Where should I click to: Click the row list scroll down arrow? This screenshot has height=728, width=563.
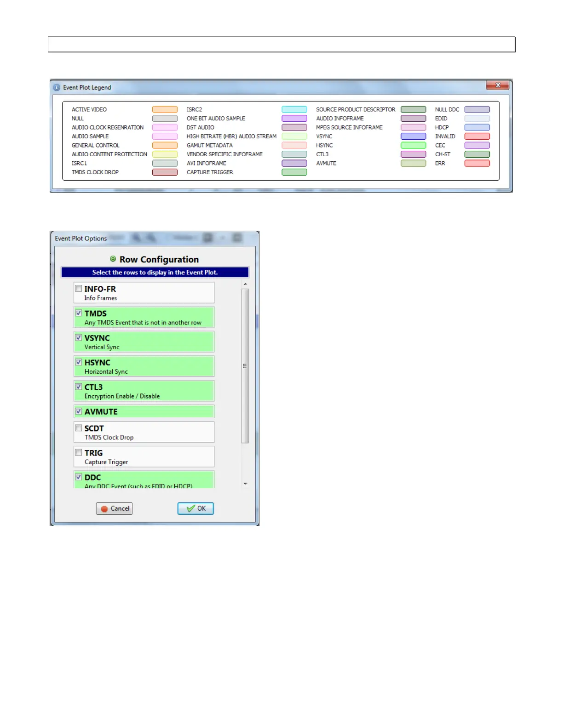245,483
